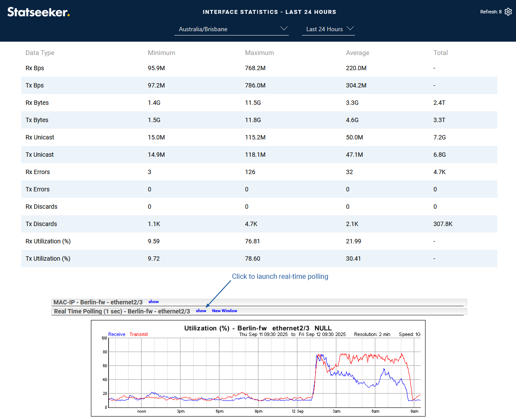This screenshot has width=516, height=420.
Task: Click the Refresh: 8 counter text
Action: 491,12
